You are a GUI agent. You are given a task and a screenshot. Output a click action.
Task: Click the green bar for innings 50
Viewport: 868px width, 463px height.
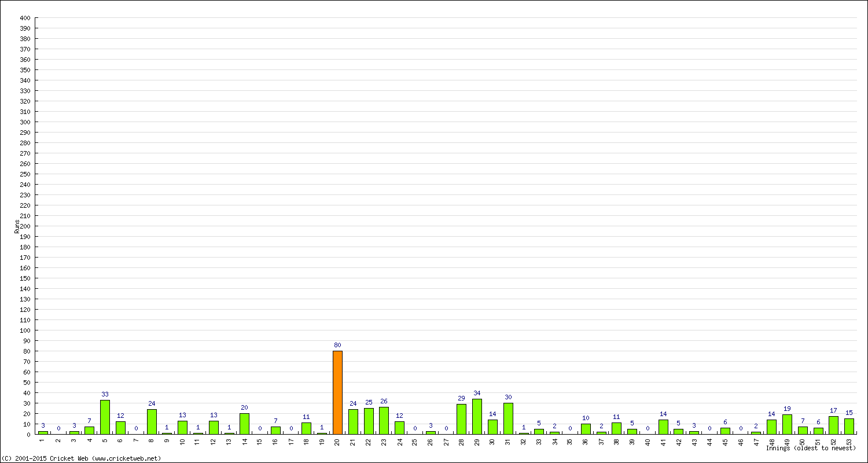coord(803,431)
